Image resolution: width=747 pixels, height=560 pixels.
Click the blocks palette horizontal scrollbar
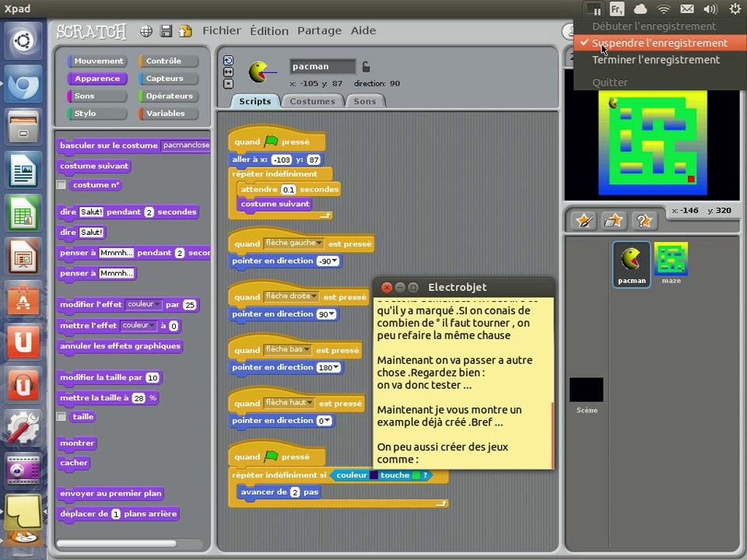click(116, 544)
